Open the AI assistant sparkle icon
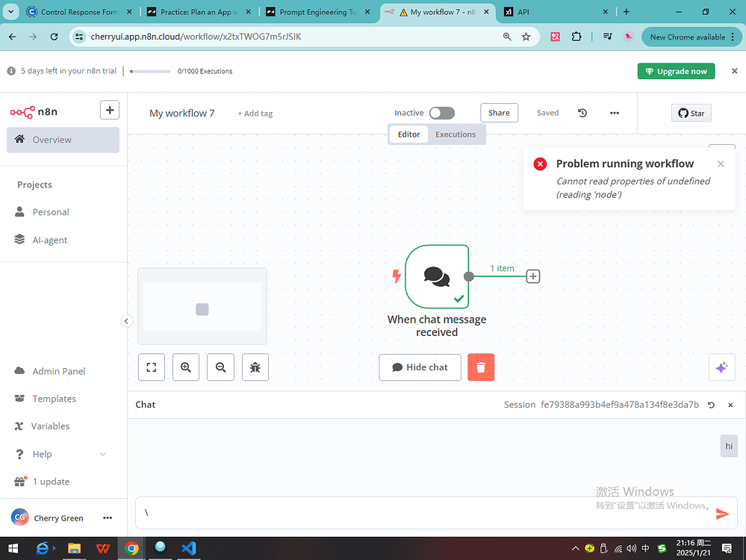 tap(721, 367)
